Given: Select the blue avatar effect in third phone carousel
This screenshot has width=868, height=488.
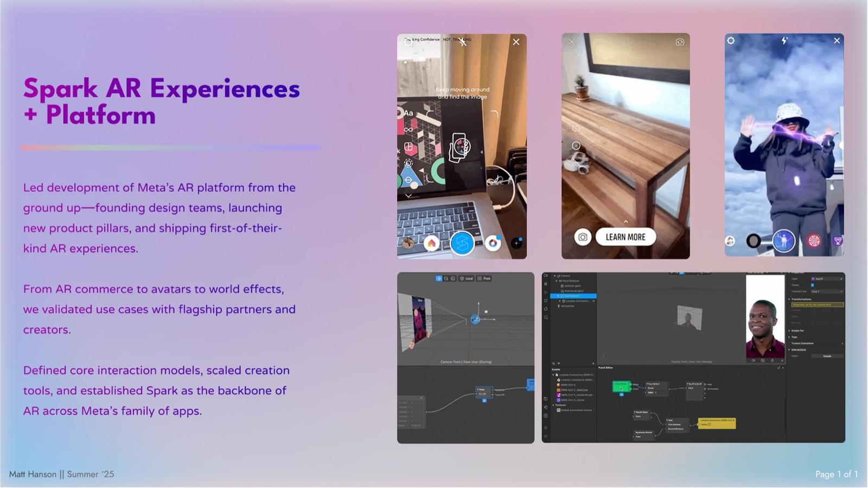Looking at the screenshot, I should pos(783,241).
